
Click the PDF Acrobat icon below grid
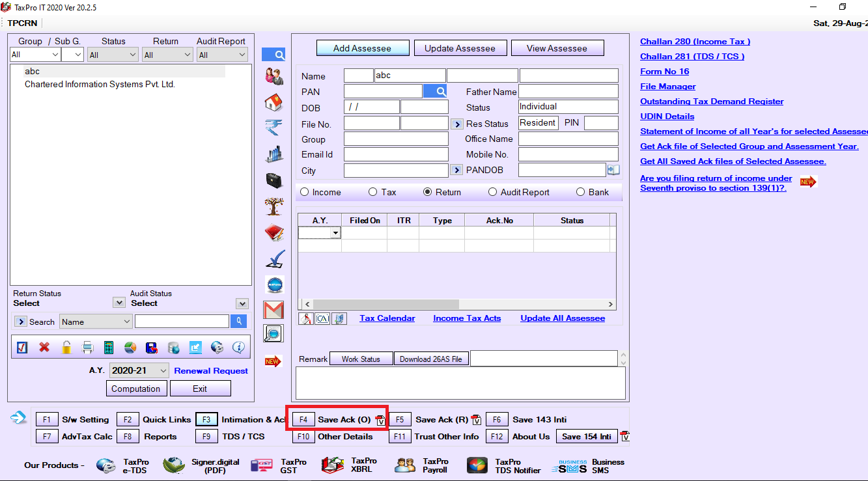click(305, 318)
